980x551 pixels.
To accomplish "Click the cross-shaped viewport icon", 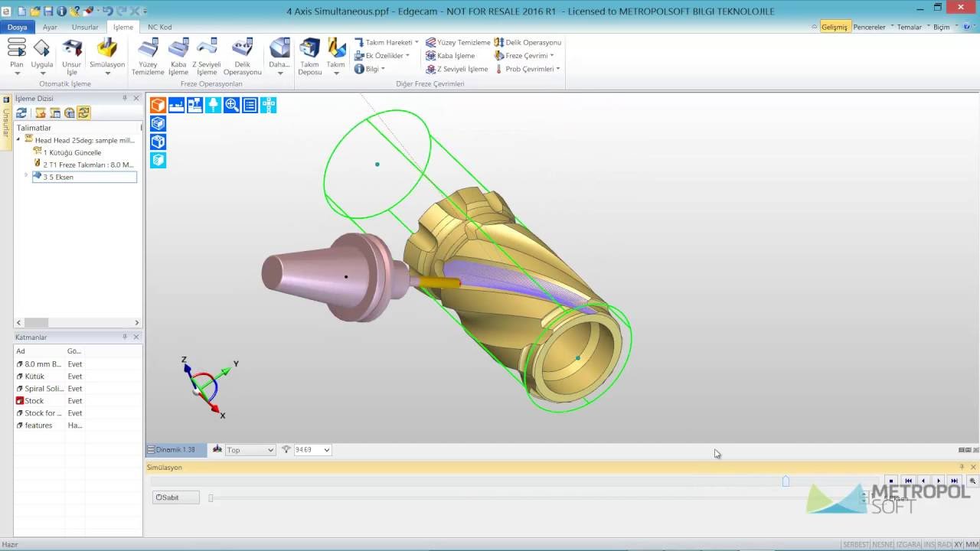I will (268, 106).
